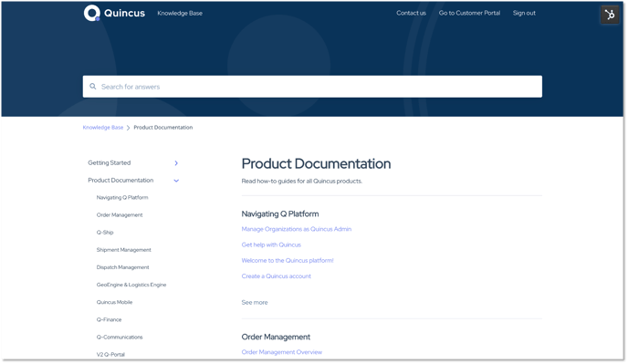Viewport: 628px width, 364px height.
Task: Expand the Getting Started chevron
Action: 176,163
